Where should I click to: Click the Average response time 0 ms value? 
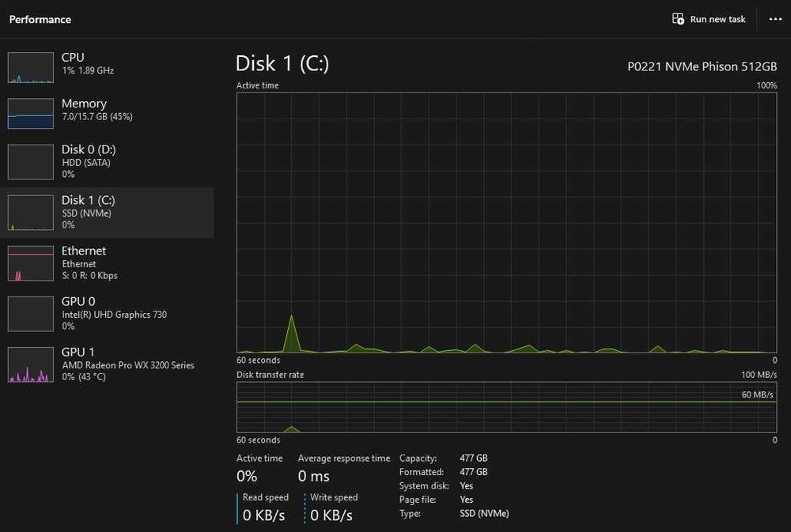click(x=313, y=476)
